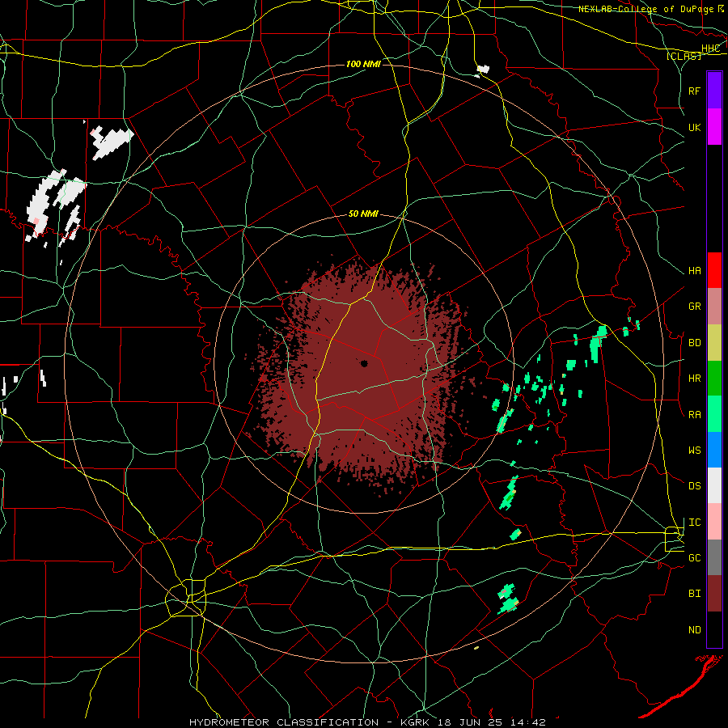Click the IC legend label text
Image resolution: width=728 pixels, height=728 pixels.
[x=694, y=523]
